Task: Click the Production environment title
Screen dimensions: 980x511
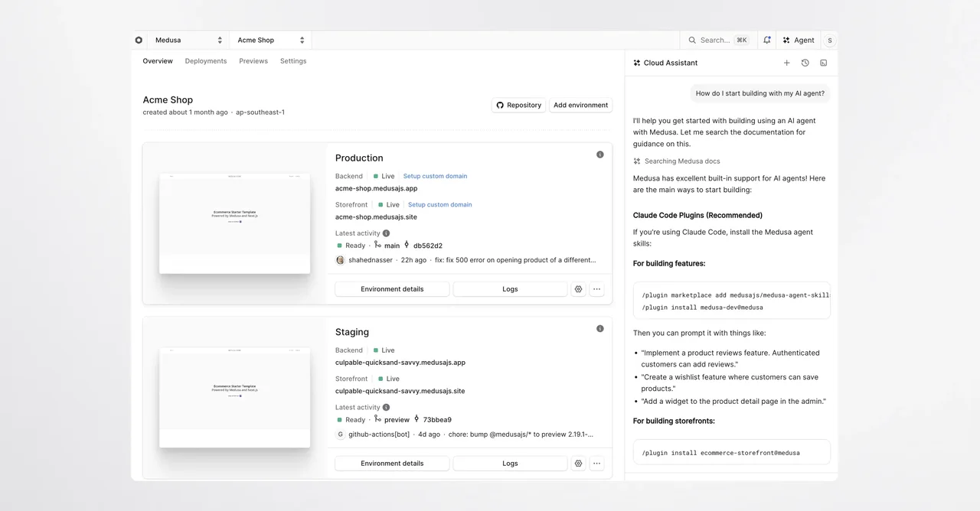Action: 359,158
